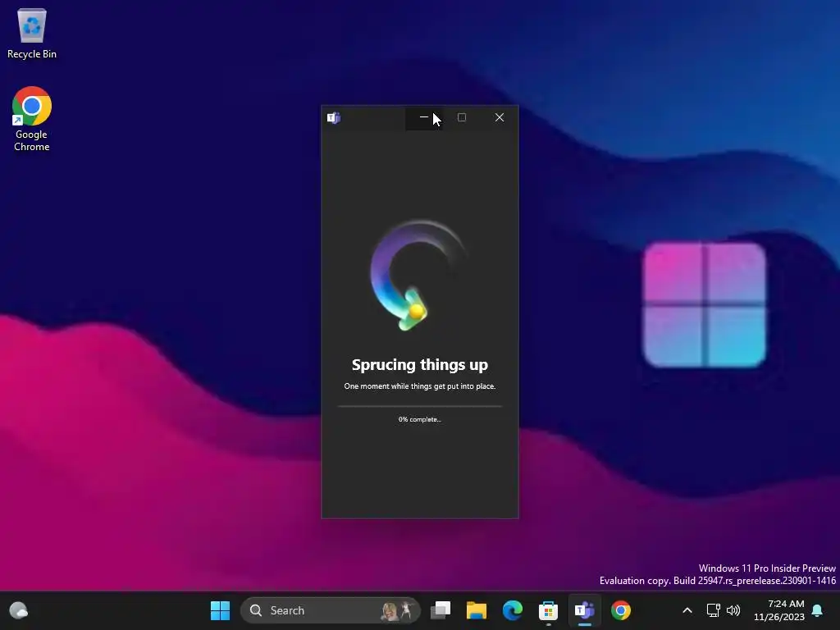
Task: Click the Teams logo in the title bar
Action: [334, 118]
